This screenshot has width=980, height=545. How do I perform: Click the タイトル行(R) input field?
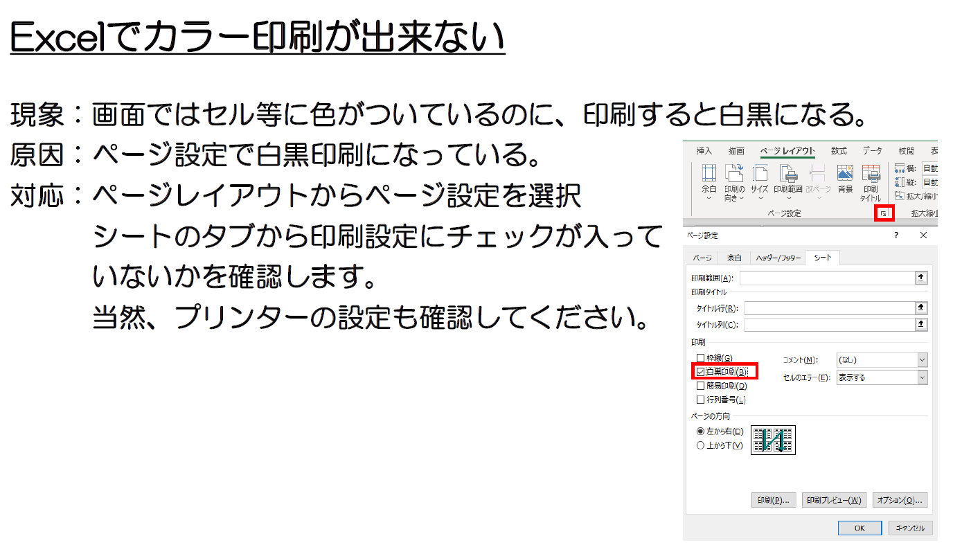(x=830, y=308)
